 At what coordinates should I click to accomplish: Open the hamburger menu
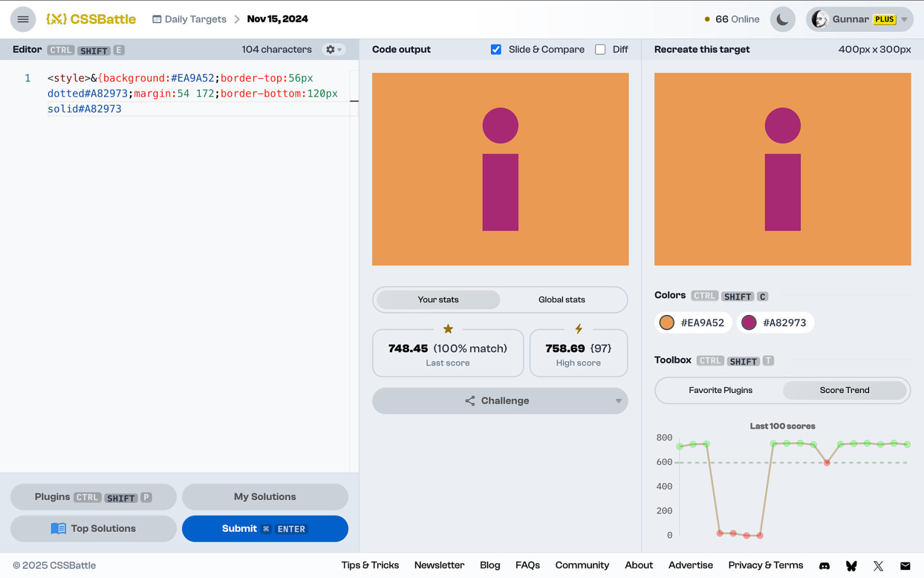click(x=23, y=19)
